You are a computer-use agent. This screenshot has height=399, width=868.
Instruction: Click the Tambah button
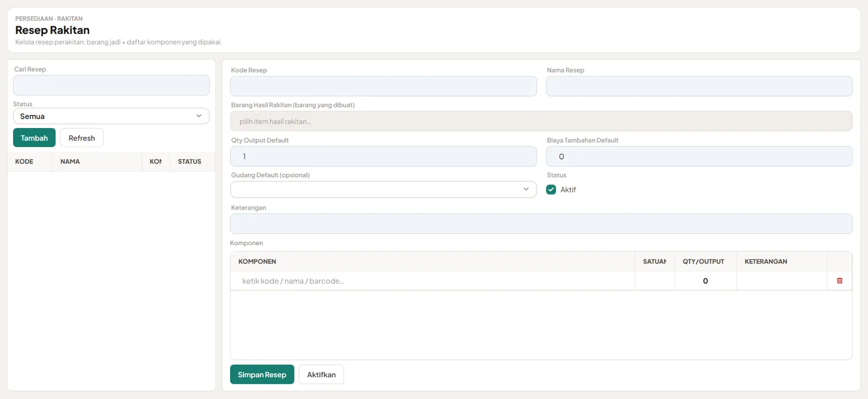(34, 138)
